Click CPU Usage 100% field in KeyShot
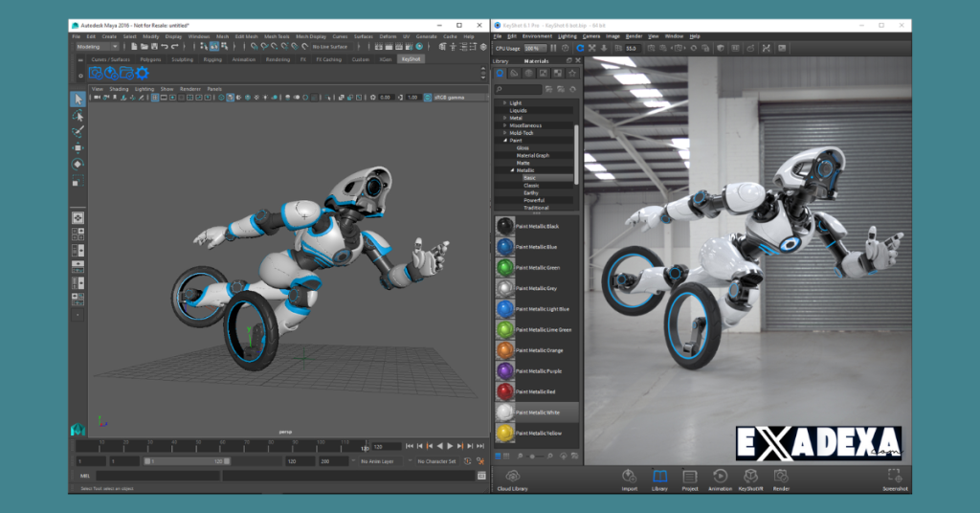The height and width of the screenshot is (513, 980). click(x=535, y=48)
